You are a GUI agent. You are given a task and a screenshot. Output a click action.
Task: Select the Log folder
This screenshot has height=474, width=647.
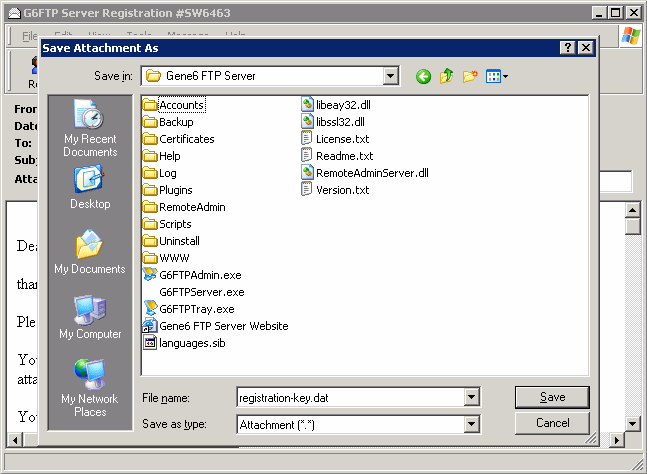coord(160,173)
